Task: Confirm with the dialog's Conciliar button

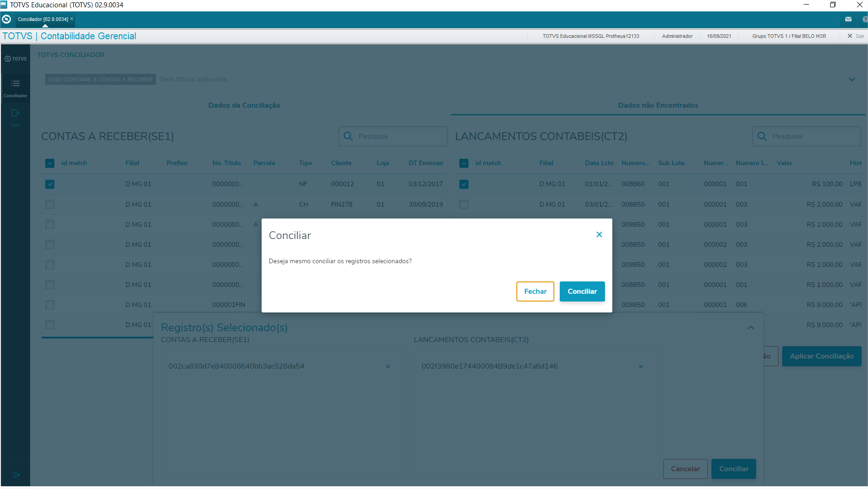Action: click(582, 291)
